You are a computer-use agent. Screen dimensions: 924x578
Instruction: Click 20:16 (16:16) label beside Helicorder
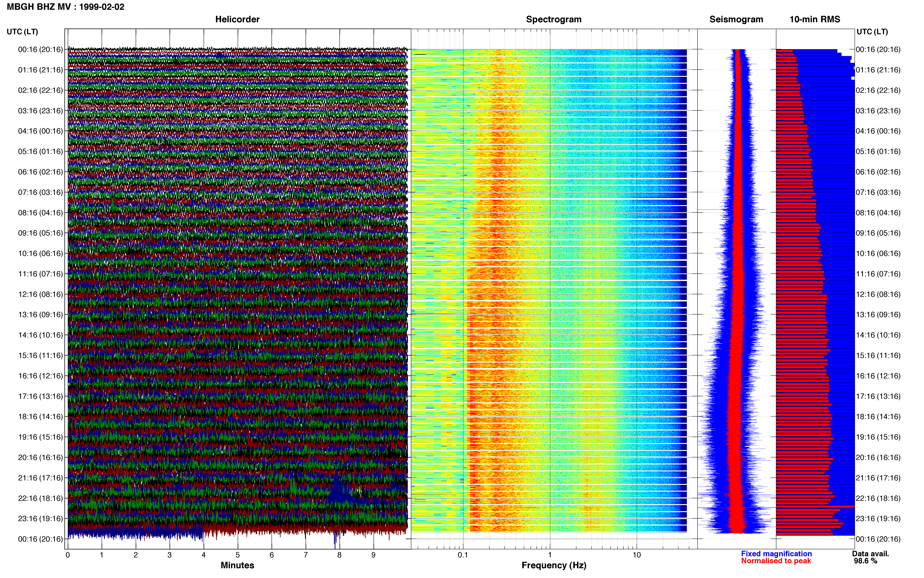(40, 458)
